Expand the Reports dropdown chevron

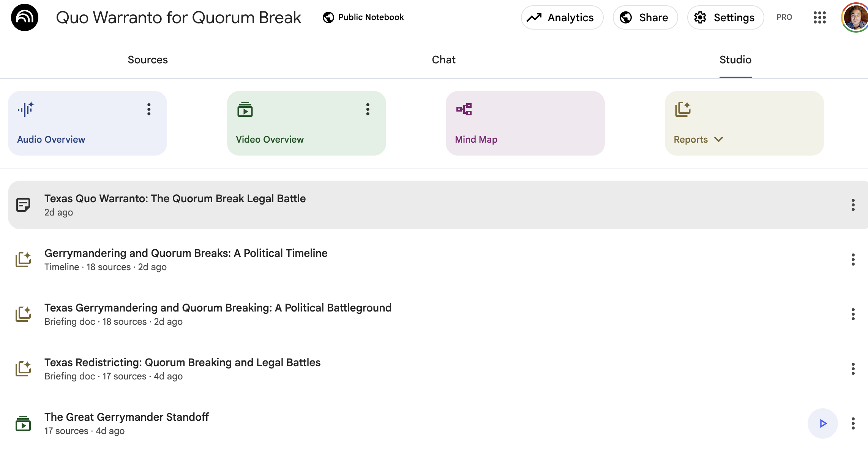[x=718, y=139]
